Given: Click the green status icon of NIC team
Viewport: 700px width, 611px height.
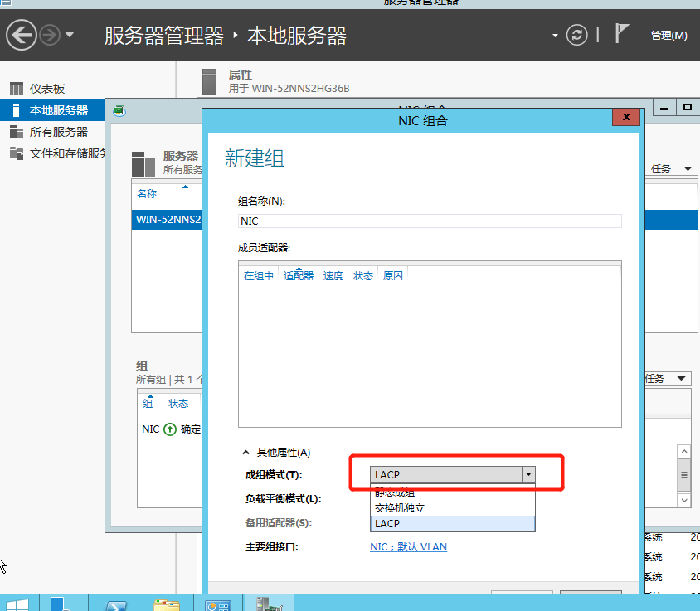Looking at the screenshot, I should (x=170, y=429).
